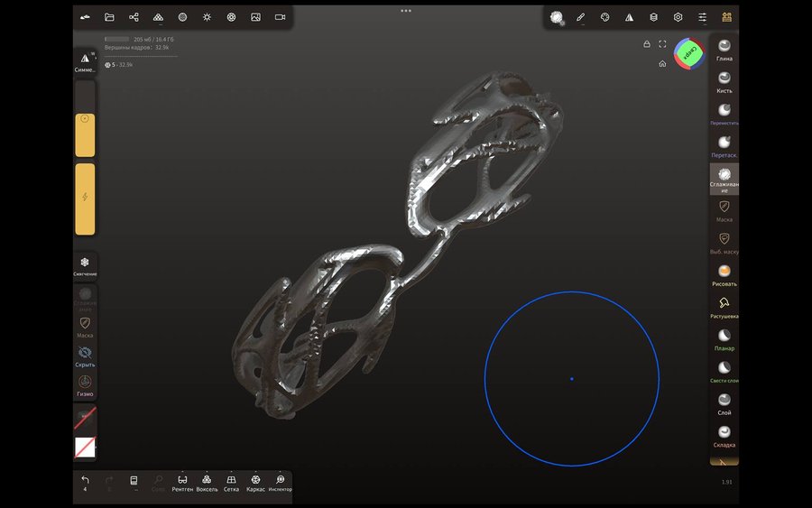This screenshot has width=812, height=508.
Task: Open the three-dot menu at top center
Action: click(406, 10)
